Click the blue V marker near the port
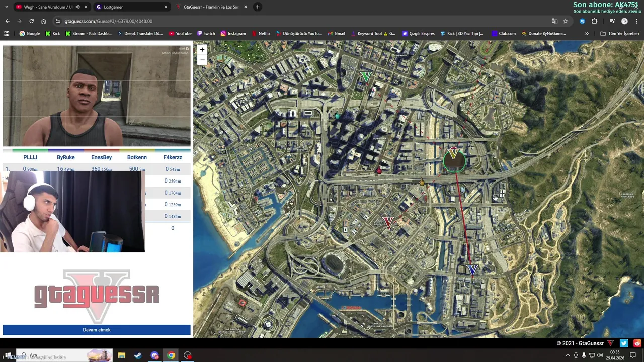 point(472,270)
